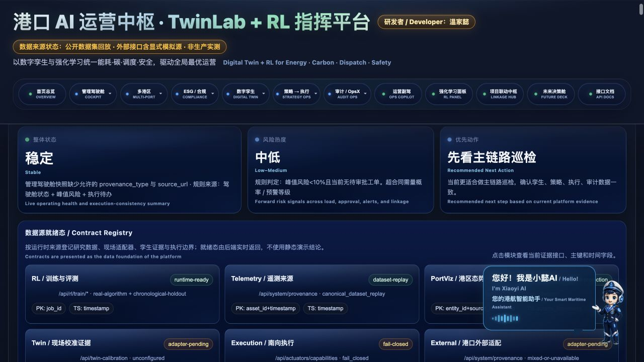Click TS: timestamp chip in the RL card
This screenshot has width=644, height=362.
(91, 308)
